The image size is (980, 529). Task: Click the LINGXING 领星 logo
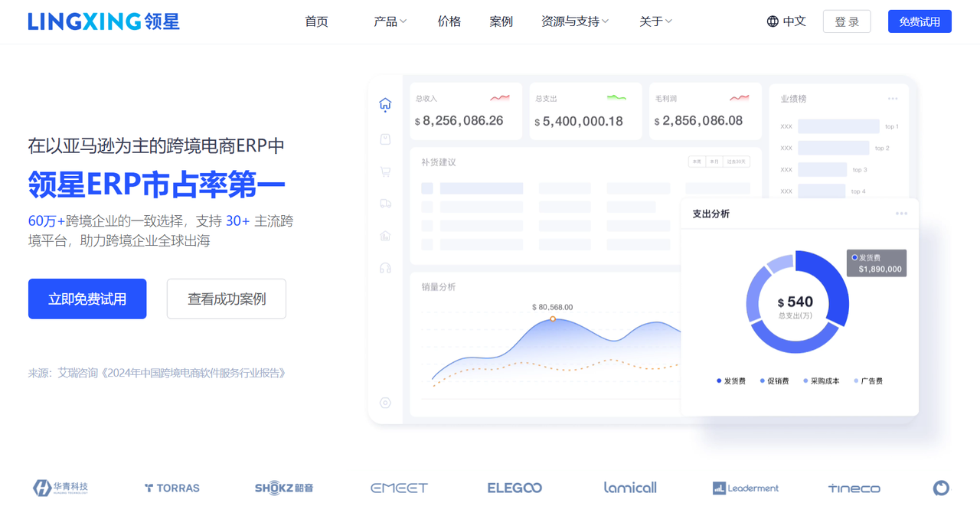pyautogui.click(x=103, y=21)
